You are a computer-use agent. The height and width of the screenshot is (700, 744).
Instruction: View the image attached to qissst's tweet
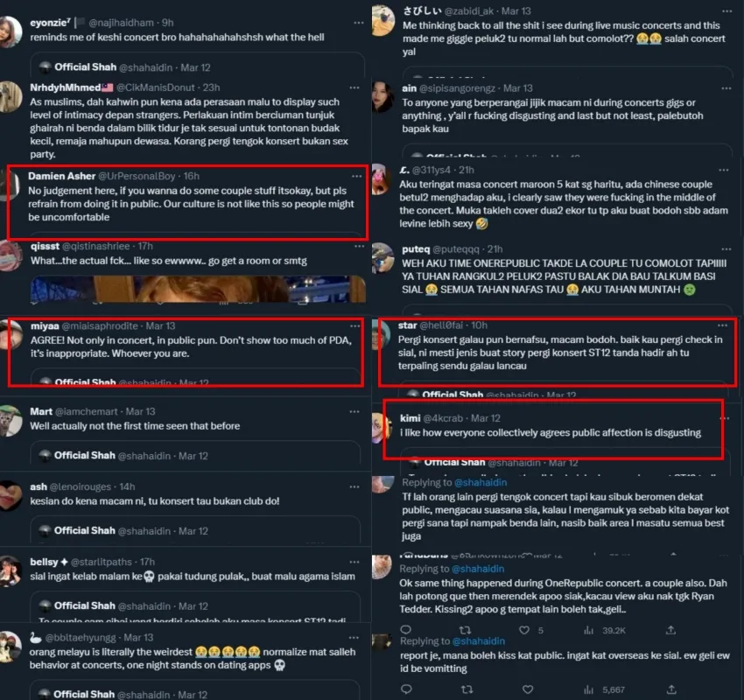tap(198, 289)
